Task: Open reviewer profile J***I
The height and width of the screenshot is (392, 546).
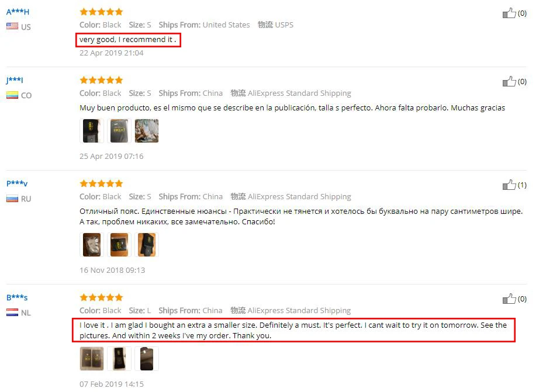Action: [15, 80]
